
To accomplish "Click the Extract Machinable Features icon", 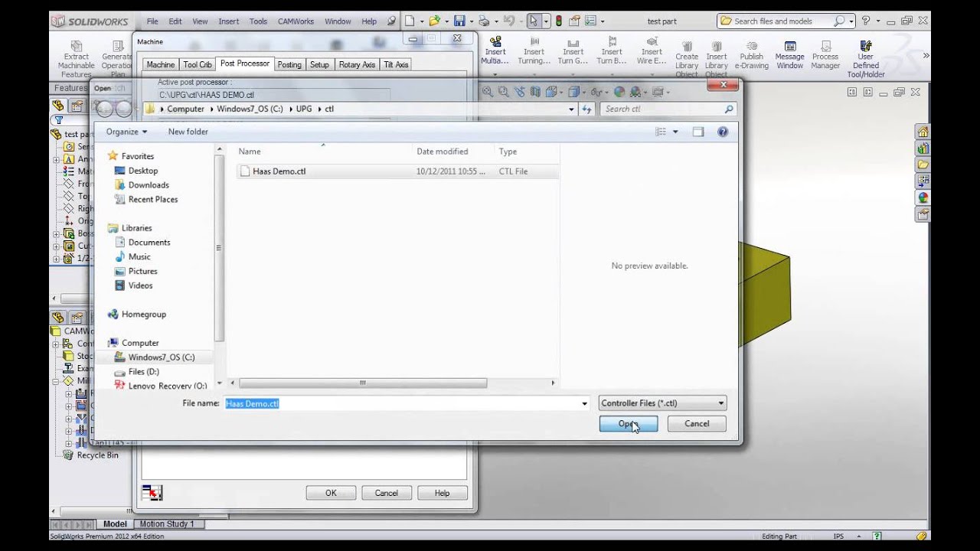I will point(77,60).
